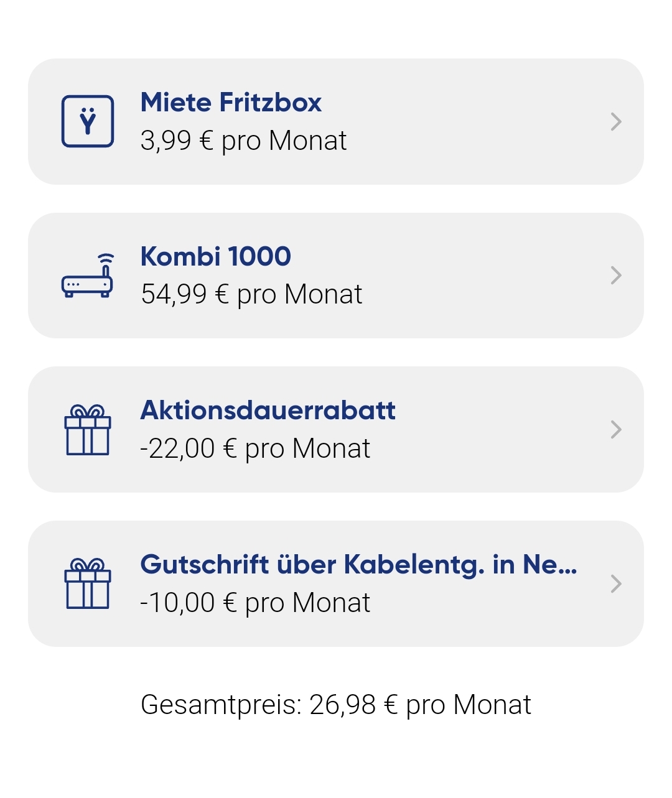Image resolution: width=672 pixels, height=798 pixels.
Task: Click the "3,99 € pro Monat" price
Action: point(243,141)
